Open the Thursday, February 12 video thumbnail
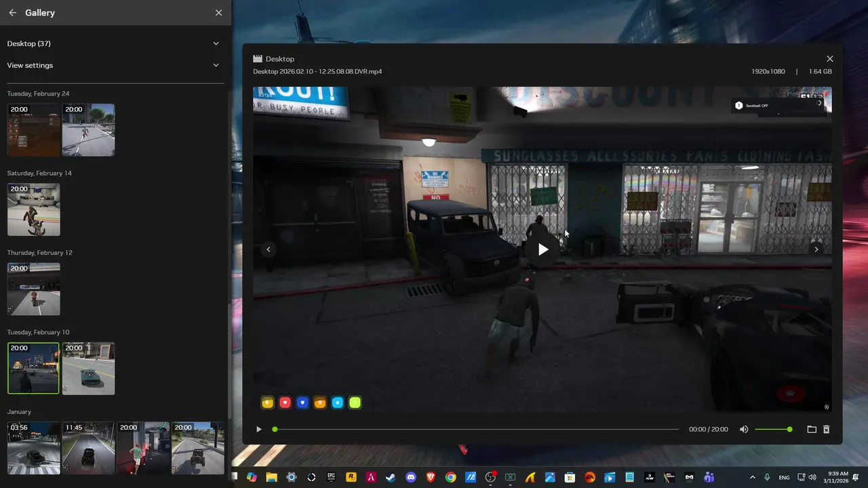Image resolution: width=868 pixels, height=488 pixels. pyautogui.click(x=34, y=289)
